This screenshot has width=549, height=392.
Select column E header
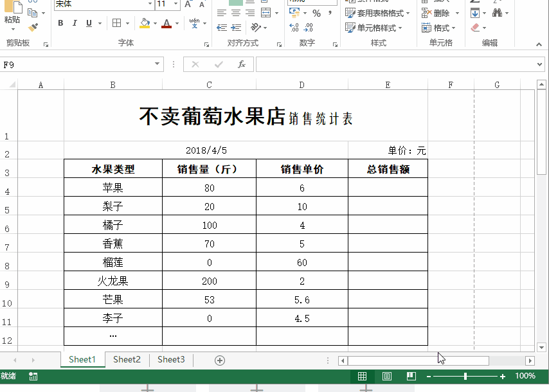pyautogui.click(x=388, y=85)
